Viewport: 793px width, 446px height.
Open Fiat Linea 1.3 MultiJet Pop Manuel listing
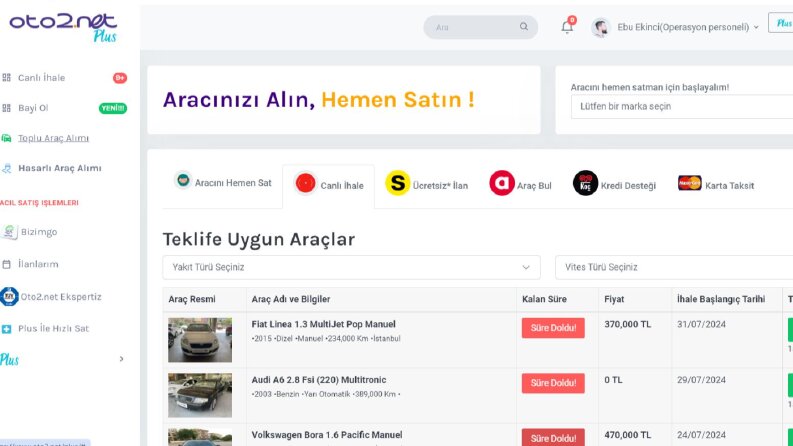tap(324, 324)
